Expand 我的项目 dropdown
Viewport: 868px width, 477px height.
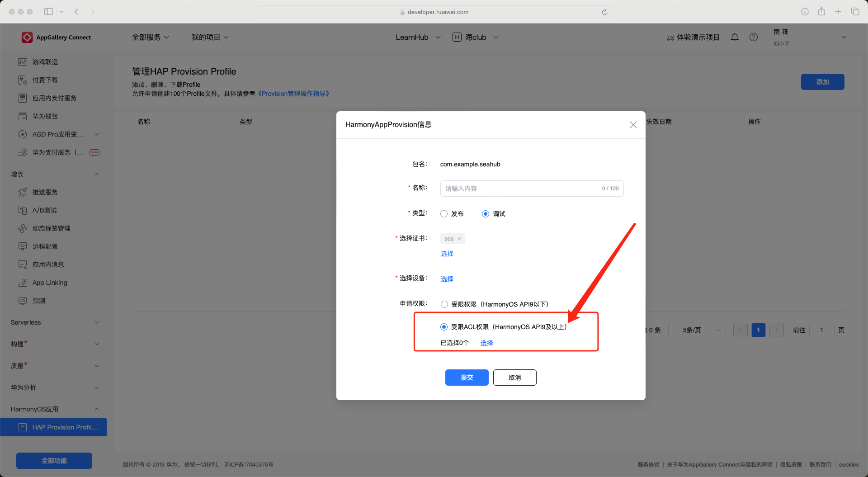tap(210, 37)
